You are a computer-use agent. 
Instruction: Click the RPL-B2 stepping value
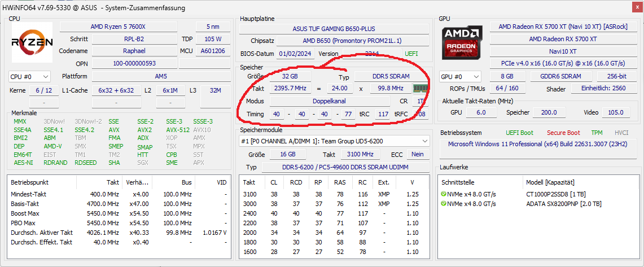[x=134, y=39]
